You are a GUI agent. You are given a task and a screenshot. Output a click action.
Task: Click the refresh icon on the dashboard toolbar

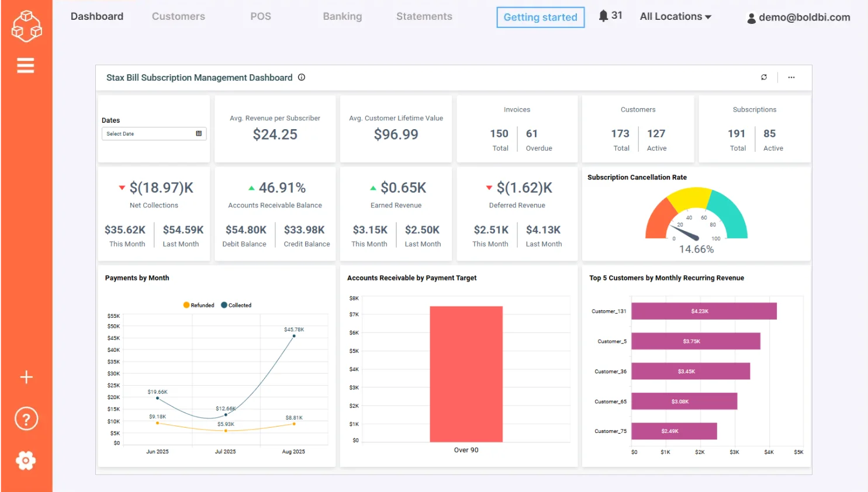[763, 77]
